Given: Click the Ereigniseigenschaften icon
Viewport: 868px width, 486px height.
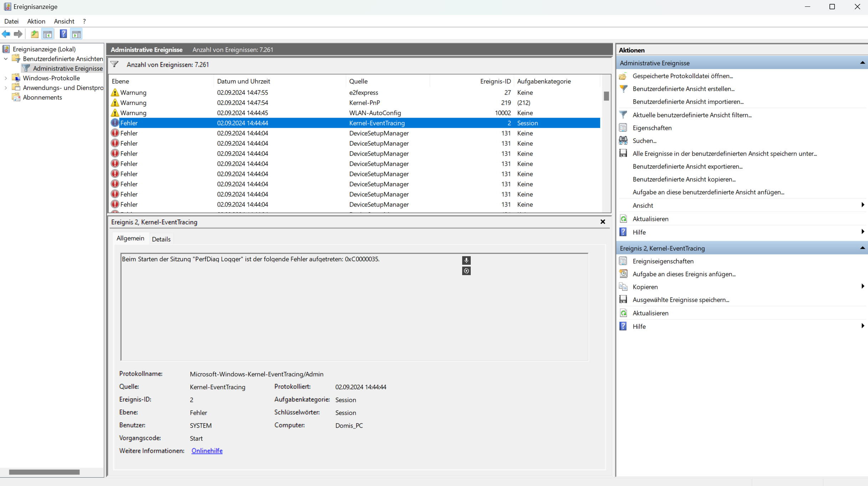Looking at the screenshot, I should [623, 261].
